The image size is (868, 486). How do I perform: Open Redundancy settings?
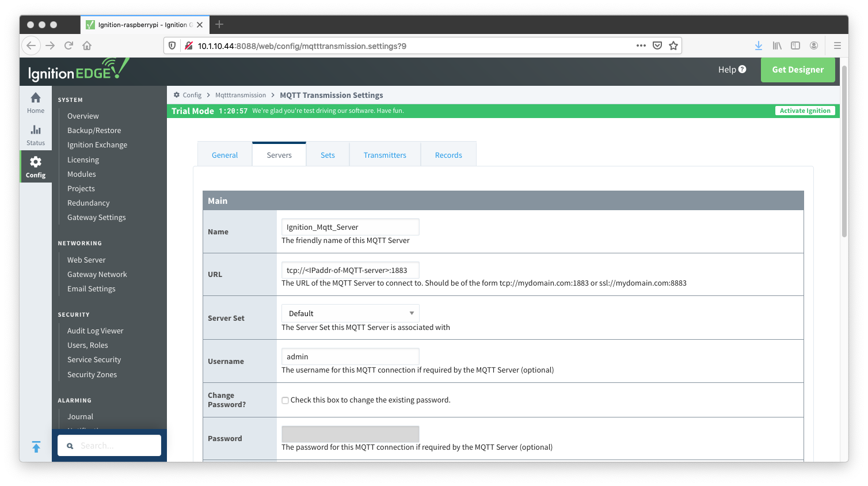(x=88, y=203)
